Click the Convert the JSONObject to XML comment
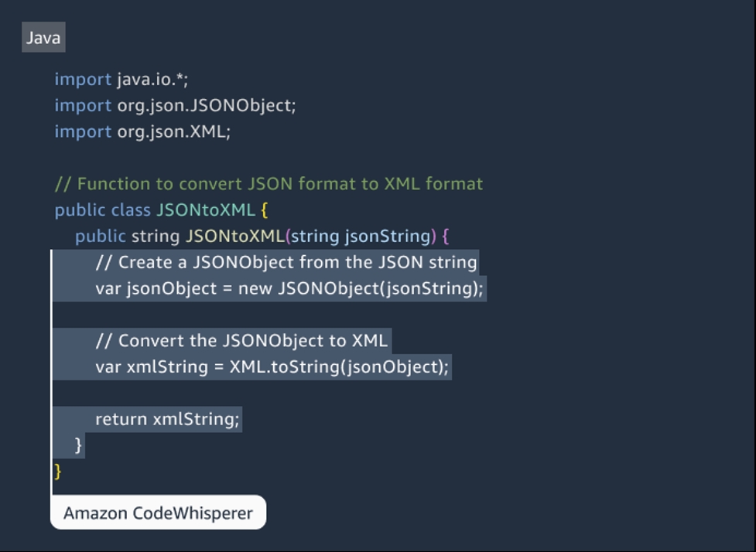756x552 pixels. point(241,341)
